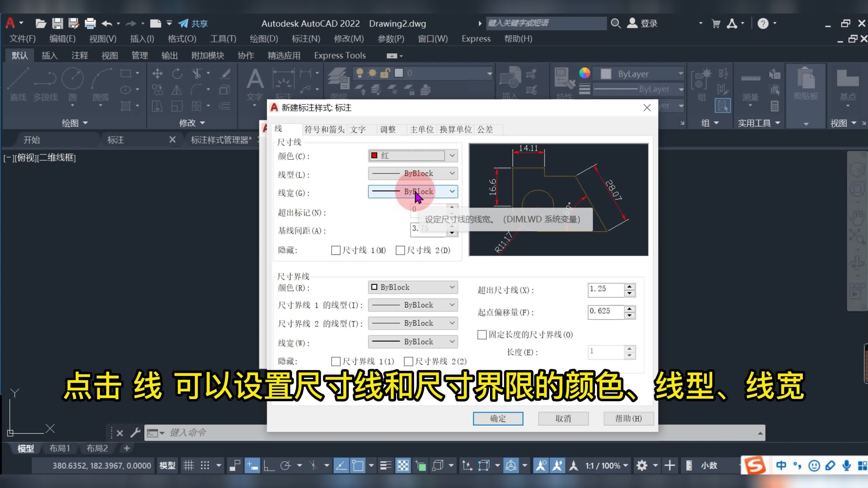
Task: Enable 固定长度的尺寸界线 checkbox
Action: point(482,334)
